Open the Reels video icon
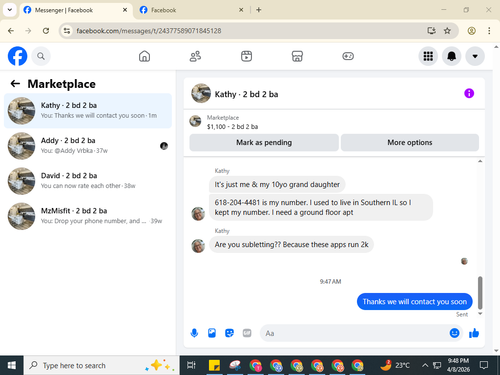500x375 pixels. 246,56
